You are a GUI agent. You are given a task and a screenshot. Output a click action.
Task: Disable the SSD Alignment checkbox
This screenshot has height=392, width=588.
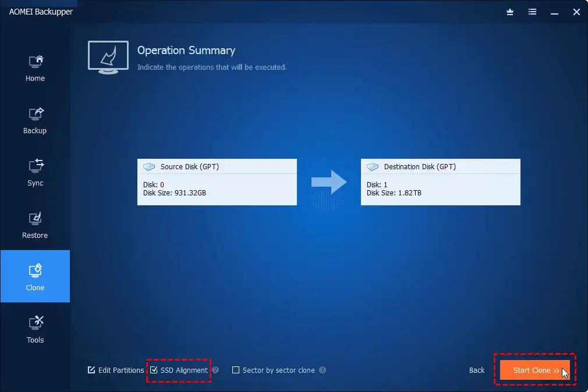click(x=154, y=370)
